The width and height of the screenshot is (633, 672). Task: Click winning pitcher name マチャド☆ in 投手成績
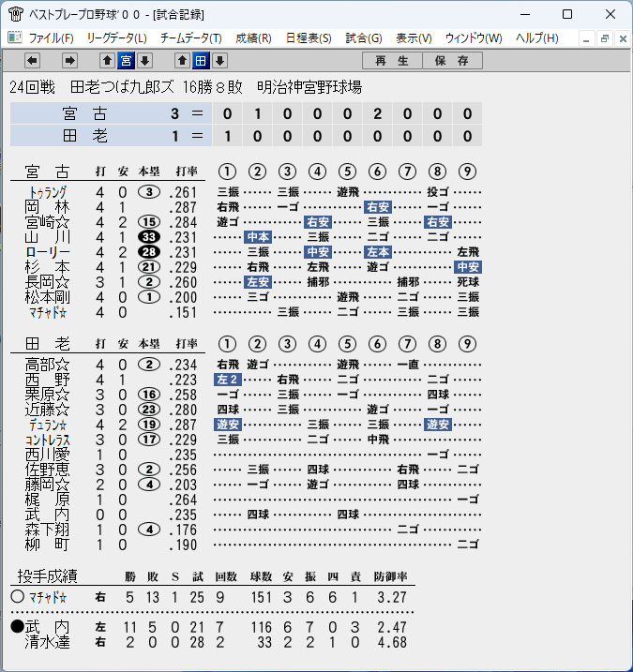48,597
